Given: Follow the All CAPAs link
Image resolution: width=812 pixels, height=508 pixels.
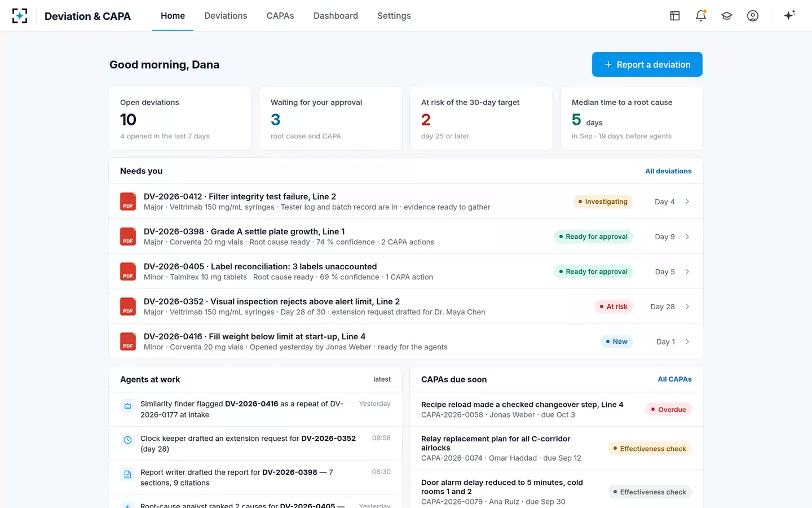Looking at the screenshot, I should [x=674, y=379].
